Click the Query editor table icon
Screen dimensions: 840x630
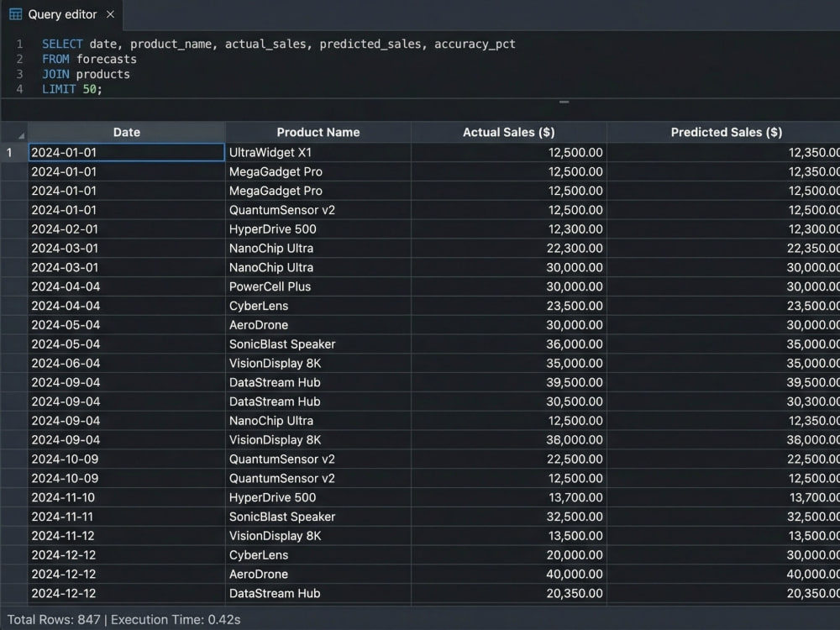coord(15,14)
